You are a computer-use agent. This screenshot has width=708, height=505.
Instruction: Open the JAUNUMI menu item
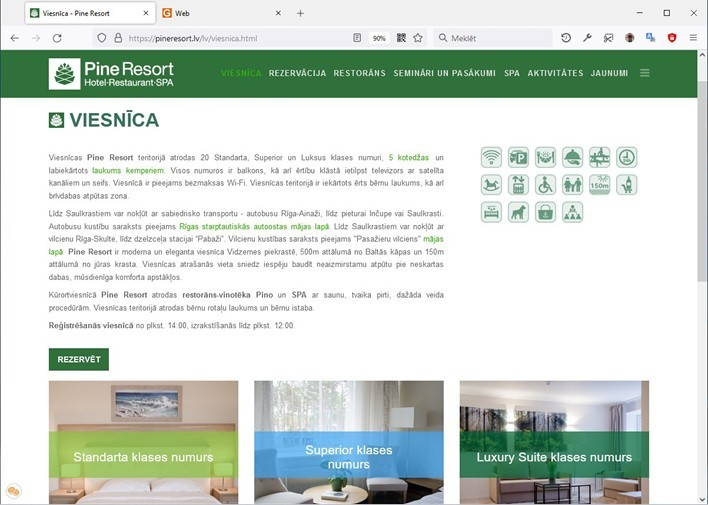[609, 73]
